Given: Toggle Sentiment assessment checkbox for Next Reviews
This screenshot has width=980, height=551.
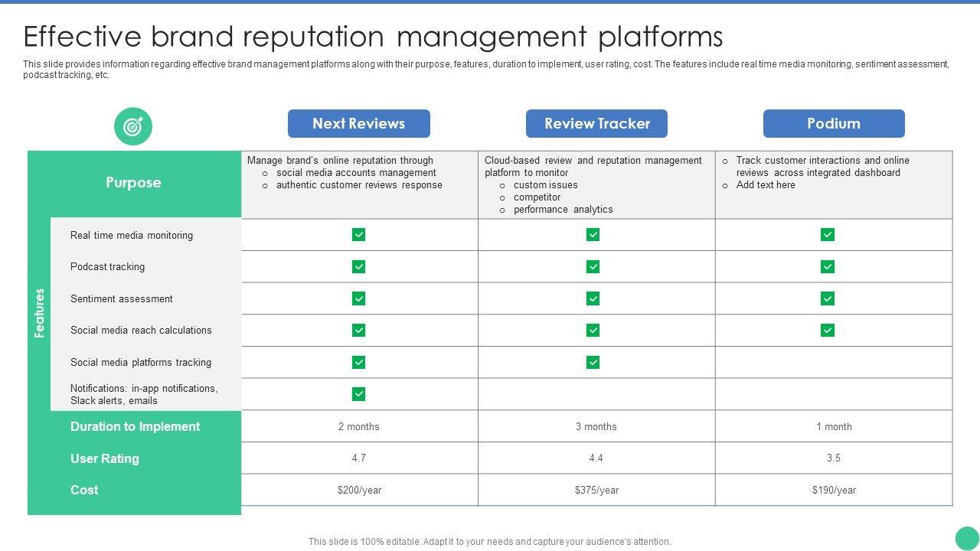Looking at the screenshot, I should 359,298.
